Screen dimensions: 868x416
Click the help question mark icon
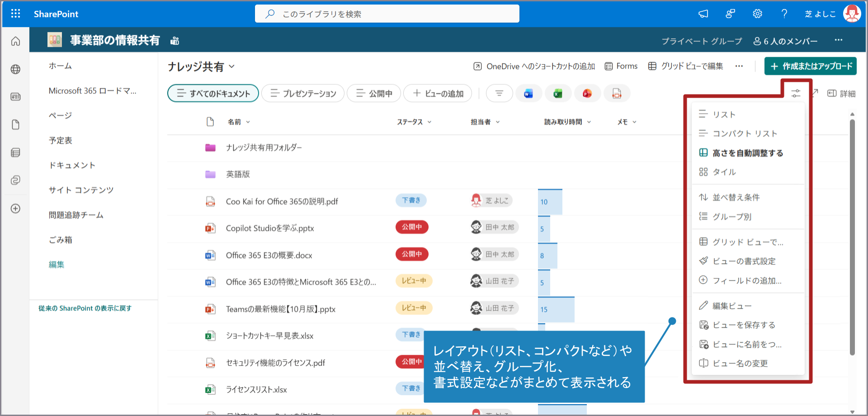[784, 14]
